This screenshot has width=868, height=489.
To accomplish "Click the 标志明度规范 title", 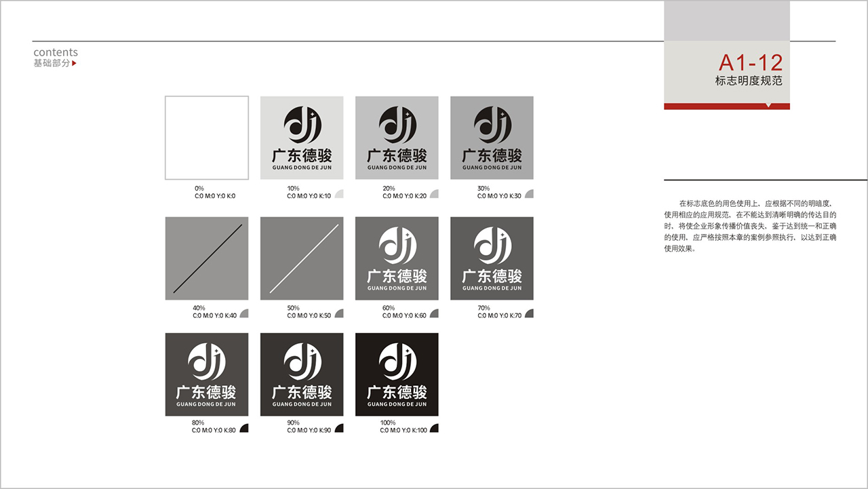I will (x=749, y=81).
